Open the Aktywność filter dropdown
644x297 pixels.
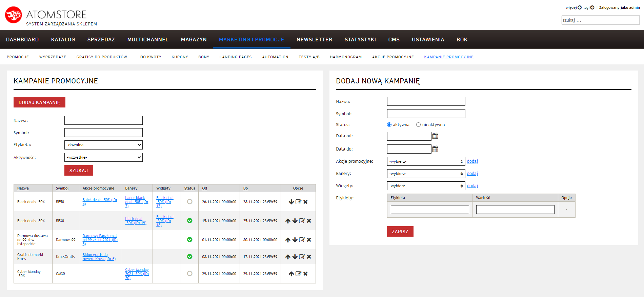pyautogui.click(x=103, y=157)
